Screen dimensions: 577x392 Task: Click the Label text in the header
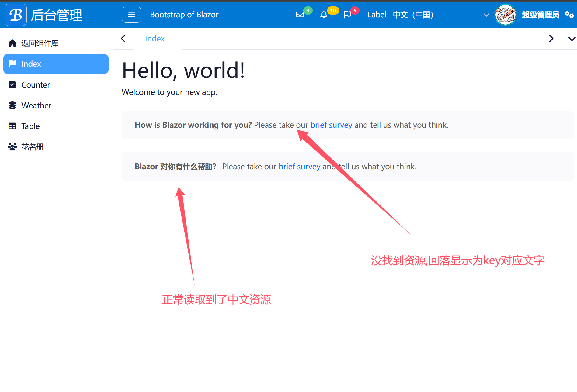377,15
